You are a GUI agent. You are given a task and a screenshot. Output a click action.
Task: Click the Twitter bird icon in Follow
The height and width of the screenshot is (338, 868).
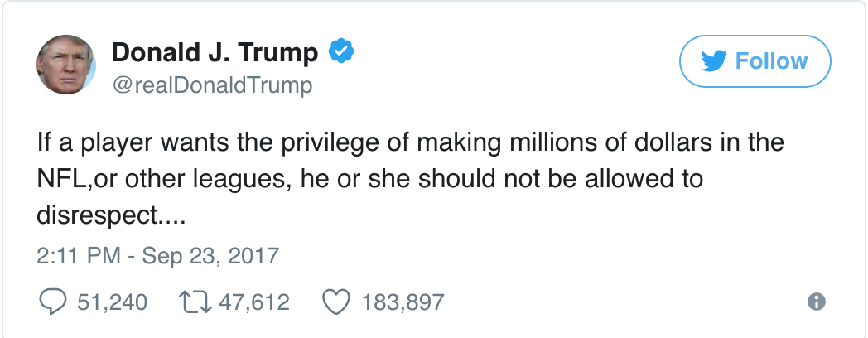(716, 61)
